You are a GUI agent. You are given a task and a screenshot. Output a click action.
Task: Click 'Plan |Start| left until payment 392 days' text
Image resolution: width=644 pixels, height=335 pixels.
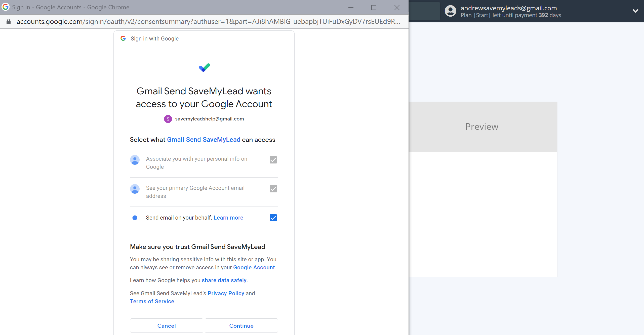tap(511, 15)
